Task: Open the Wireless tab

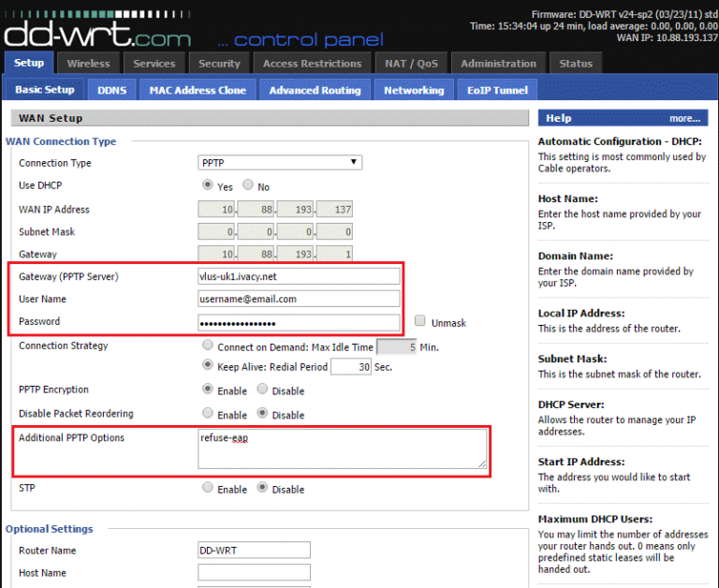Action: tap(88, 64)
